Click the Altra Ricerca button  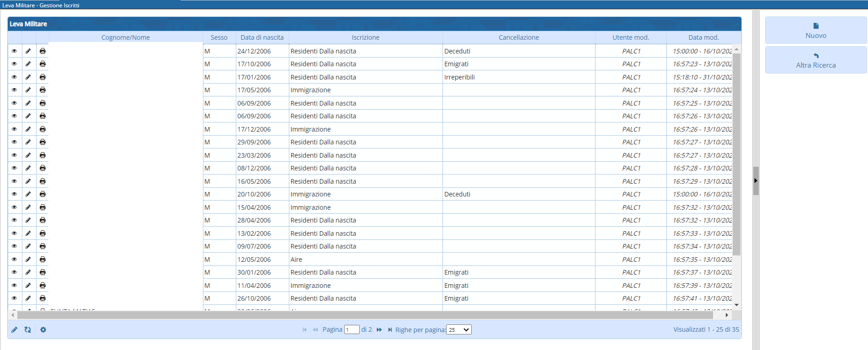(x=815, y=60)
